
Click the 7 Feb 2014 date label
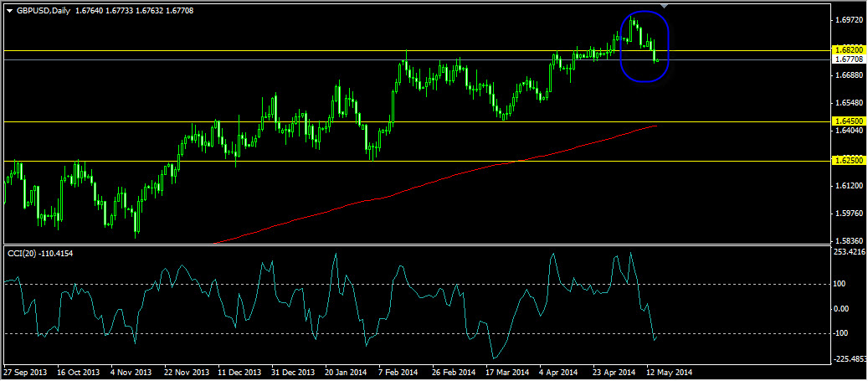pyautogui.click(x=398, y=372)
